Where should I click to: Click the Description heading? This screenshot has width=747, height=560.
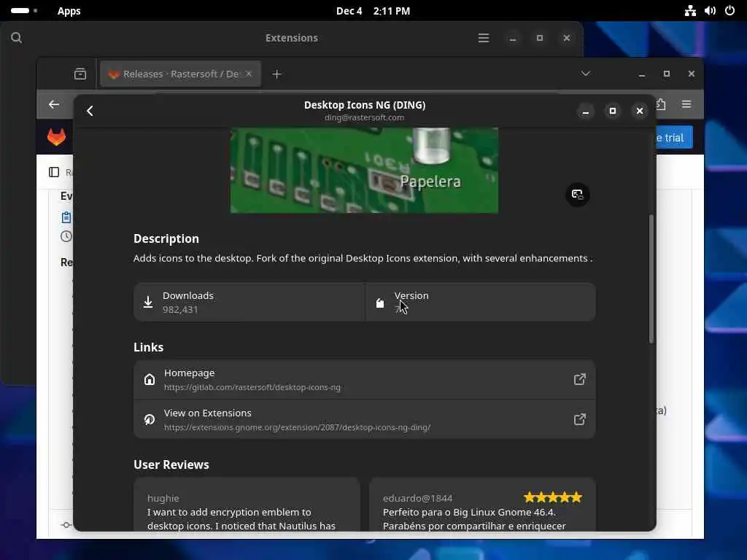(166, 238)
